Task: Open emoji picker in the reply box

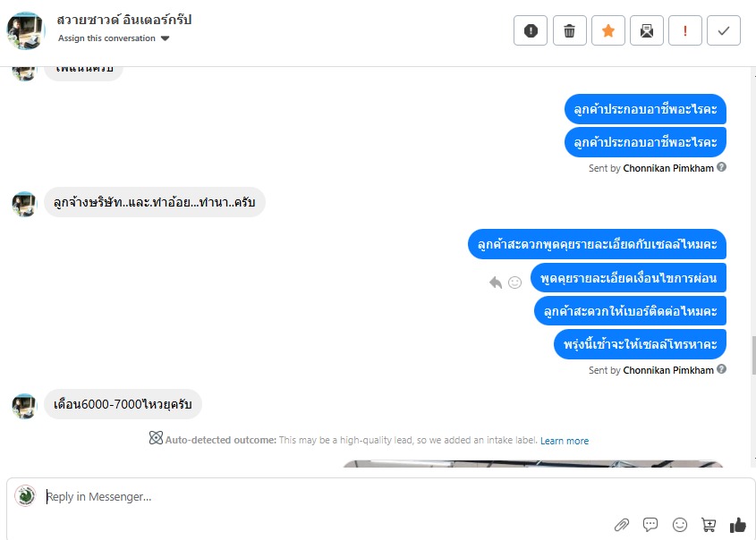Action: click(x=680, y=525)
